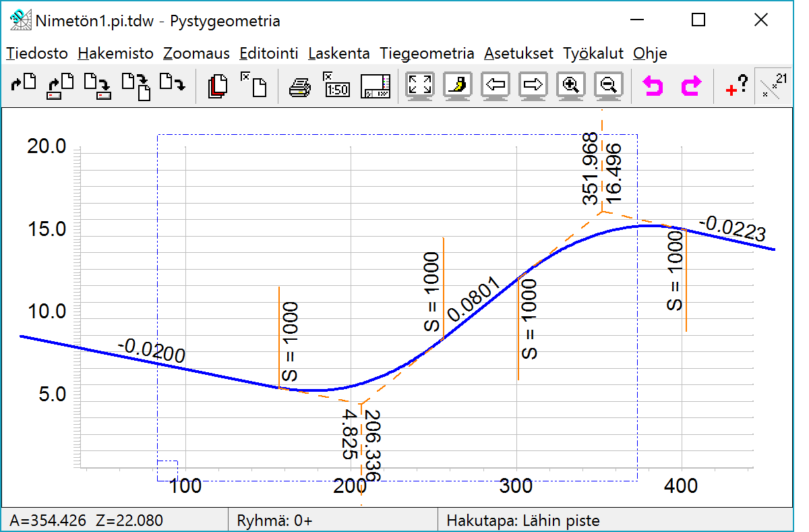Viewport: 809px width, 532px height.
Task: Click the red plus question mark icon
Action: [x=736, y=86]
